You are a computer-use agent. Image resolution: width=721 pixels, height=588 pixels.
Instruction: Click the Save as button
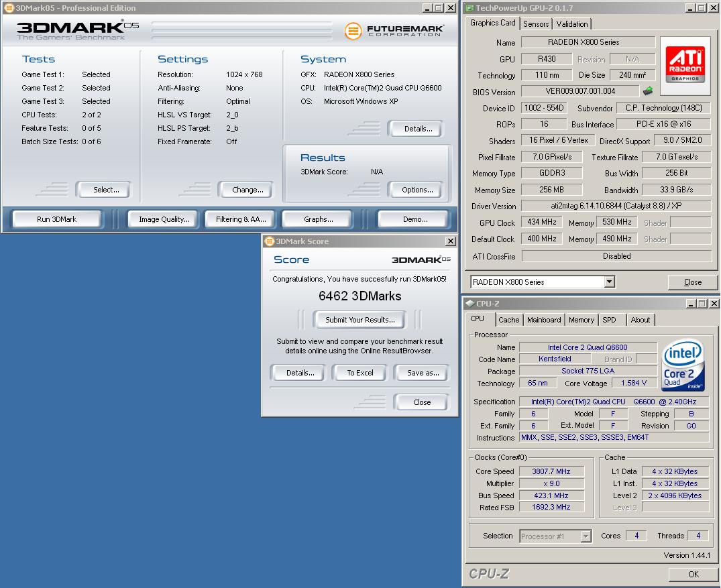click(x=423, y=373)
